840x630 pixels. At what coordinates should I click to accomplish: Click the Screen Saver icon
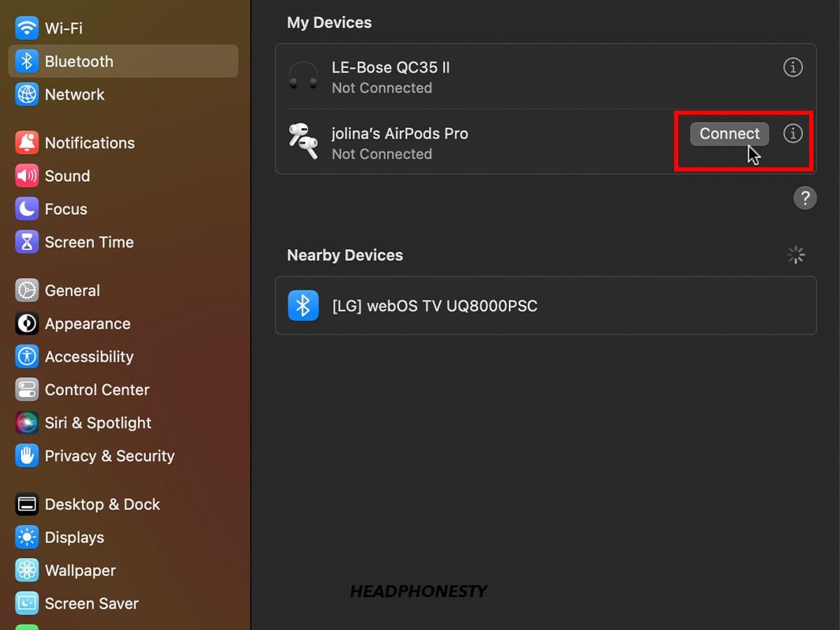coord(27,603)
